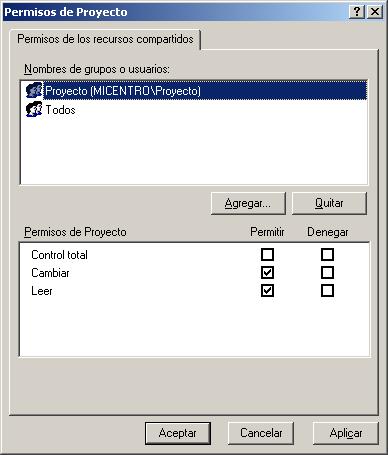Enable Permitir for Control total

(267, 255)
